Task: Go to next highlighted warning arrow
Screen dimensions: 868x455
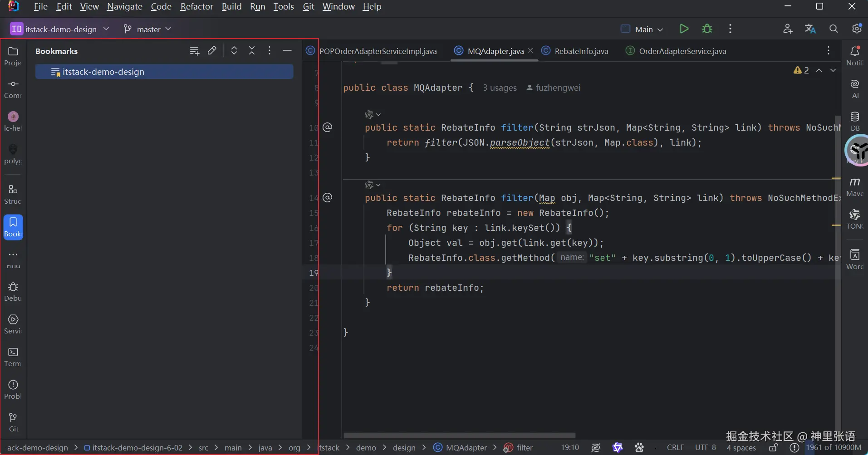Action: [833, 70]
